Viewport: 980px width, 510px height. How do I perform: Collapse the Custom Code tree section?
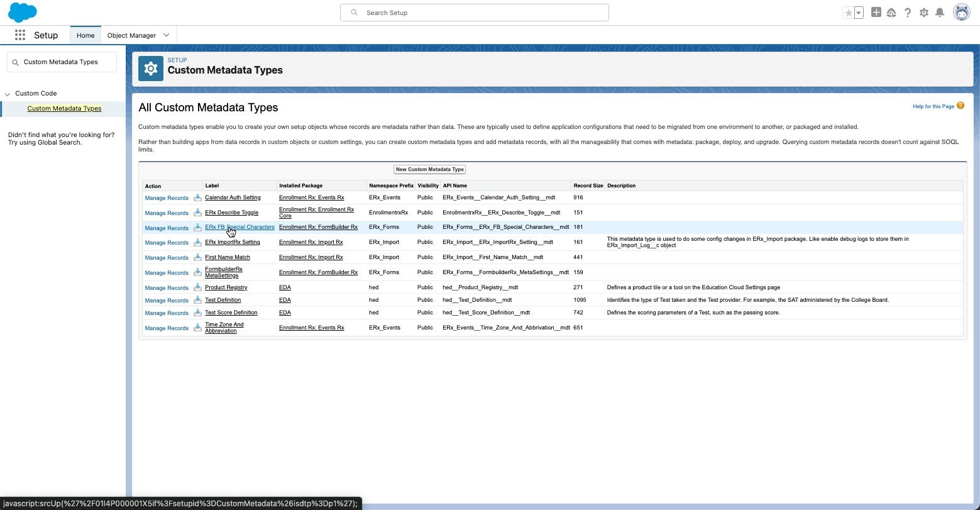[8, 94]
